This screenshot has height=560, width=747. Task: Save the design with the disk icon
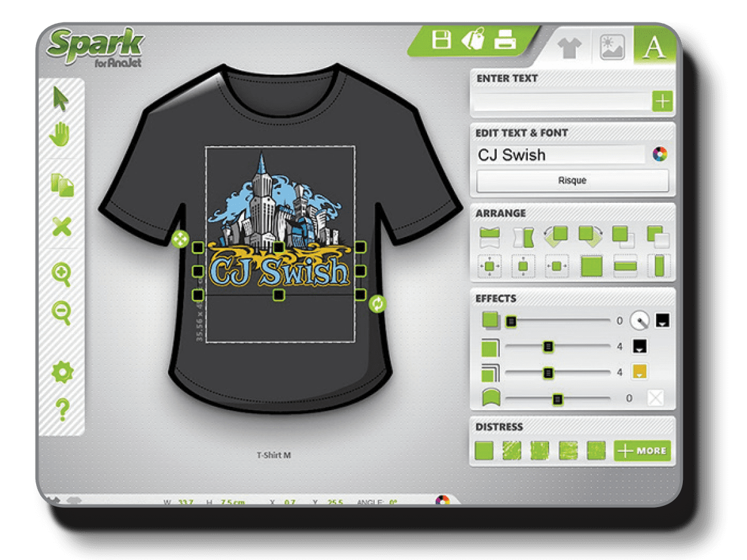(x=442, y=39)
